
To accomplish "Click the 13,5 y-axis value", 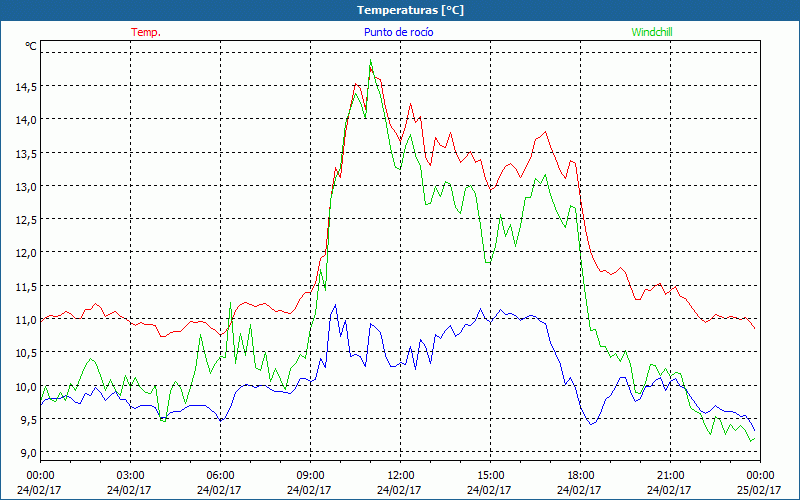I will (26, 154).
